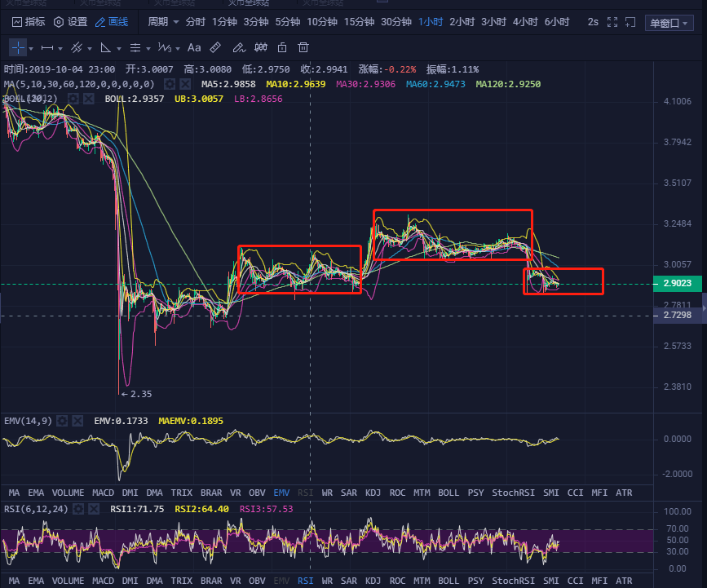Select the ruler measure tool
Image resolution: width=707 pixels, height=588 pixels.
(215, 47)
